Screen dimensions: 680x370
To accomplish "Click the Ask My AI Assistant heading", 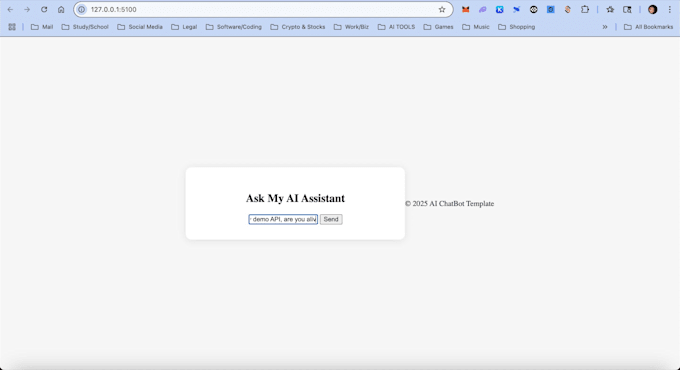I will click(x=295, y=198).
